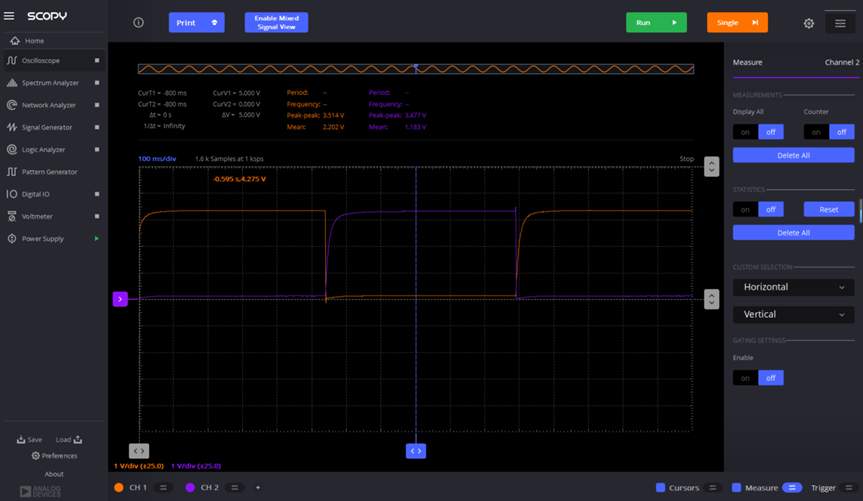This screenshot has width=863, height=501.
Task: Click the Voltmeter icon
Action: click(x=12, y=216)
